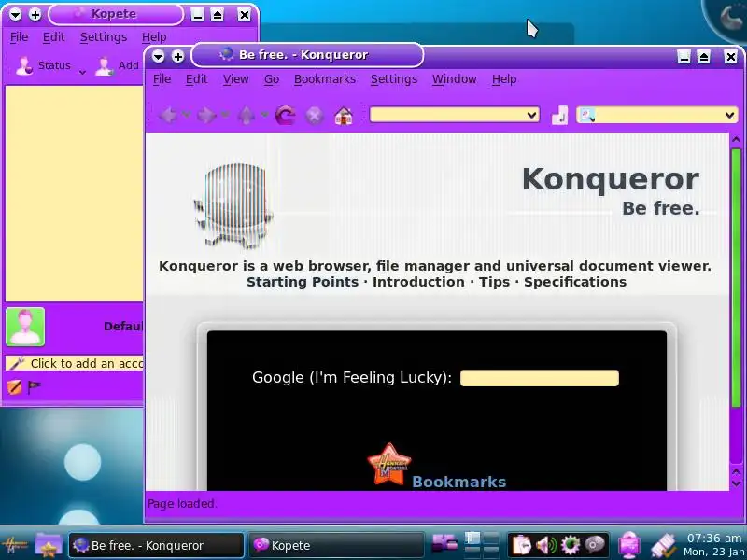
Task: Expand the location bar dropdown
Action: (x=531, y=115)
